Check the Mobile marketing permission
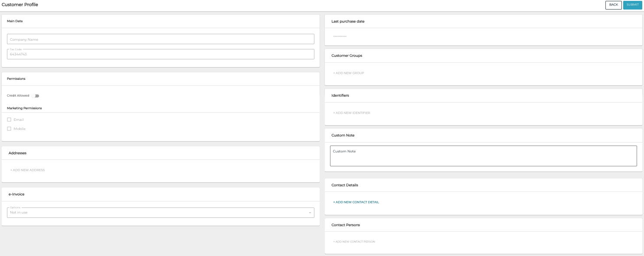Screen dimensions: 644x256 (9, 129)
